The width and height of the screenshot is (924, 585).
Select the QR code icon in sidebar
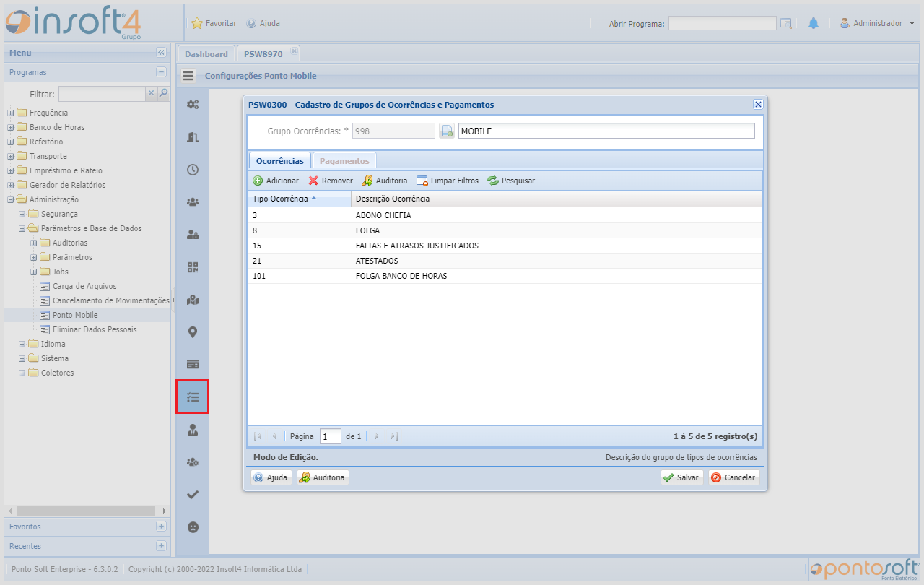click(x=193, y=267)
